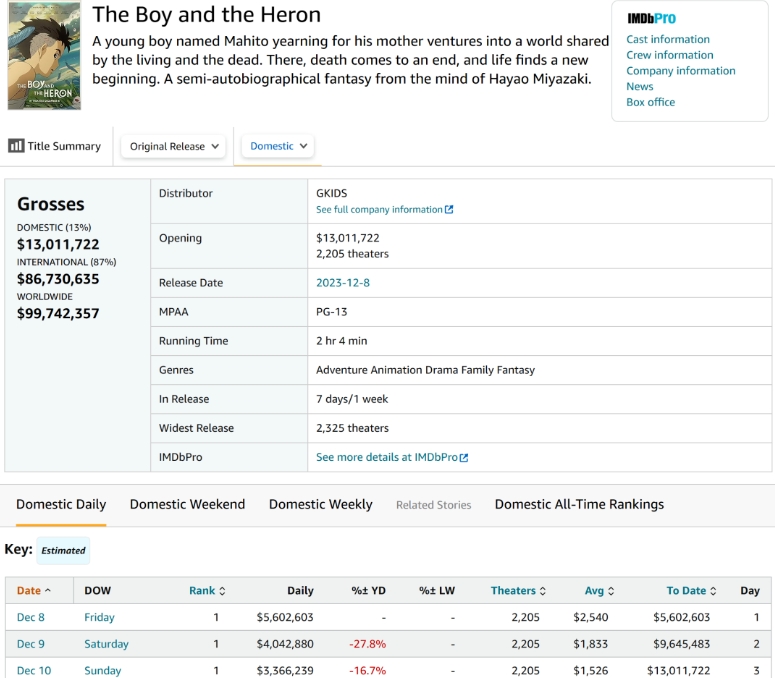Image resolution: width=775 pixels, height=678 pixels.
Task: Click the Title Summary bar chart icon
Action: click(16, 146)
